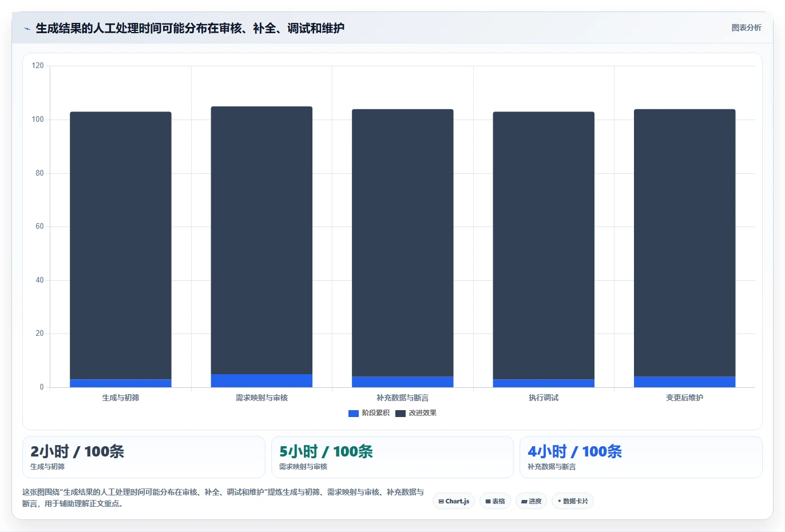Viewport: 785px width, 532px height.
Task: Click the dark bar for 补充数据与断言
Action: [x=403, y=243]
